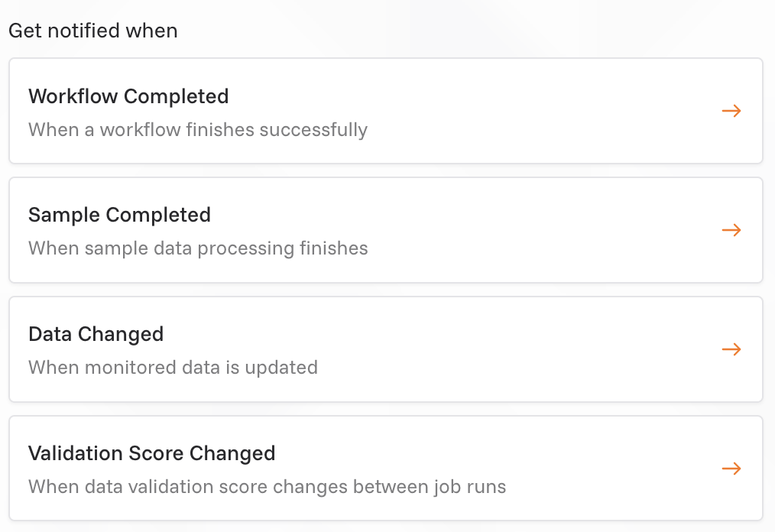Click "When a workflow finishes successfully" description
The image size is (775, 532).
[x=198, y=130]
